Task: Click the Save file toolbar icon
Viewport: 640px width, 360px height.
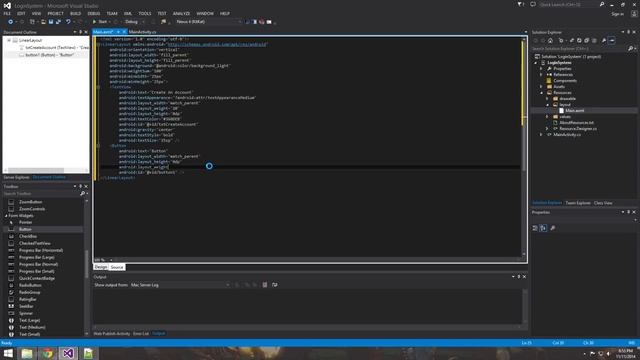Action: pos(51,22)
